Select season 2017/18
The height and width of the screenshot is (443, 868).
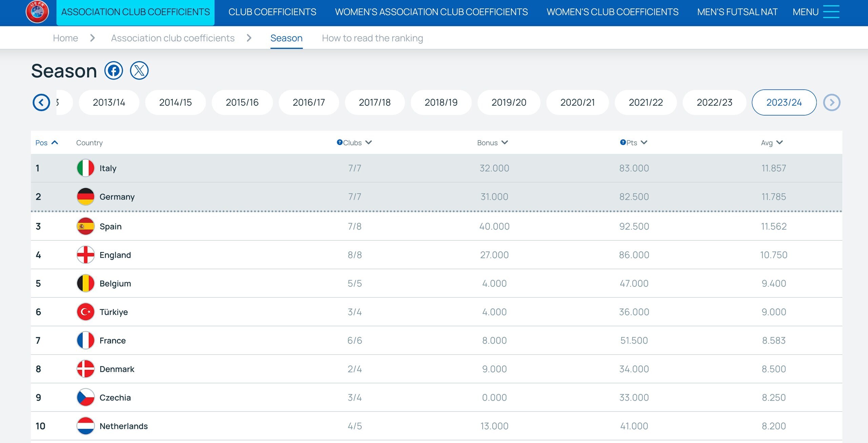375,102
